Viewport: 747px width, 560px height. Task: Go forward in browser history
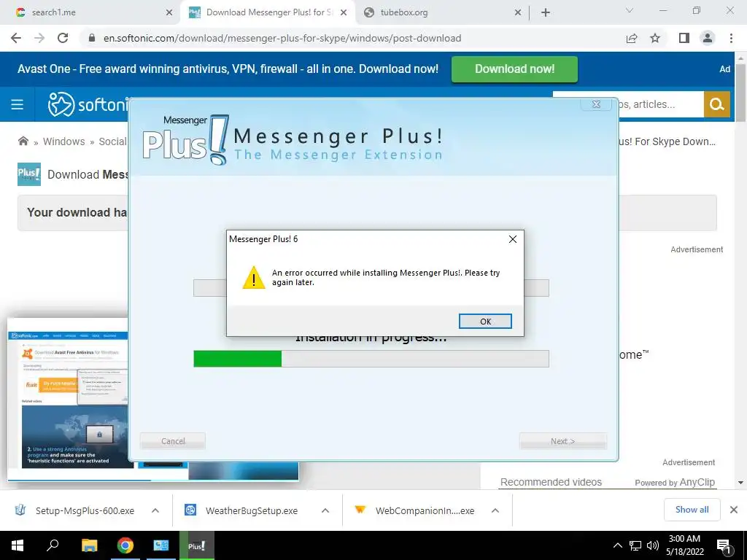(39, 38)
